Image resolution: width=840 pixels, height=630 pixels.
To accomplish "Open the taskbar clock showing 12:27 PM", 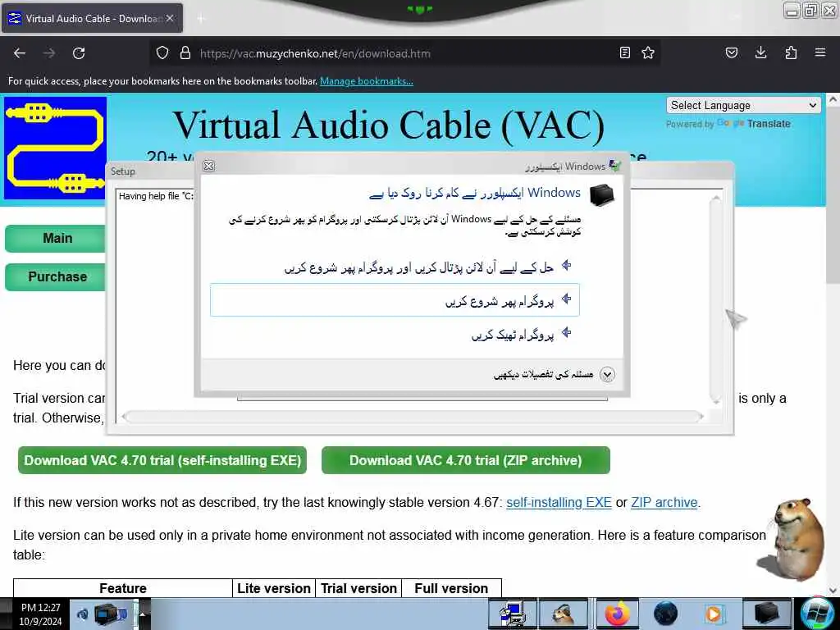I will click(x=41, y=614).
